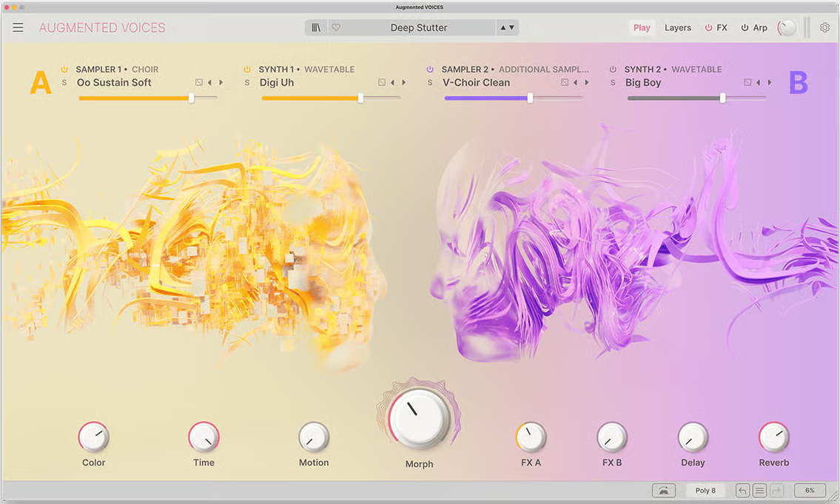Open Digi Uh wavetable selector
The height and width of the screenshot is (504, 840).
pyautogui.click(x=277, y=82)
